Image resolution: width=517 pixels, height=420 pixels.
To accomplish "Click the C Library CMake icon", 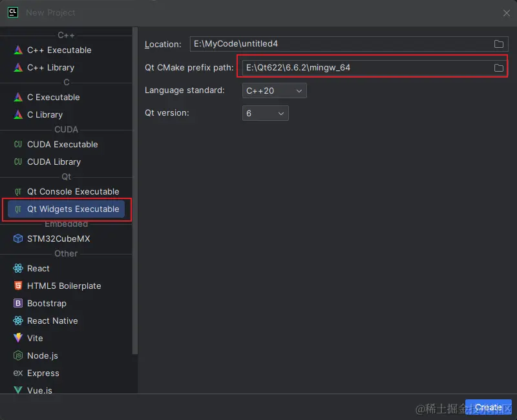I will [x=18, y=115].
